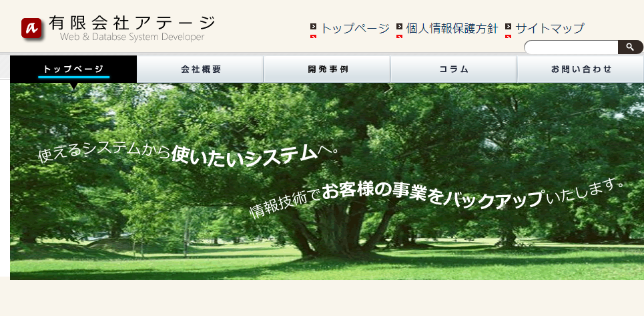Follow the トップページ header link
The height and width of the screenshot is (316, 644).
(355, 28)
